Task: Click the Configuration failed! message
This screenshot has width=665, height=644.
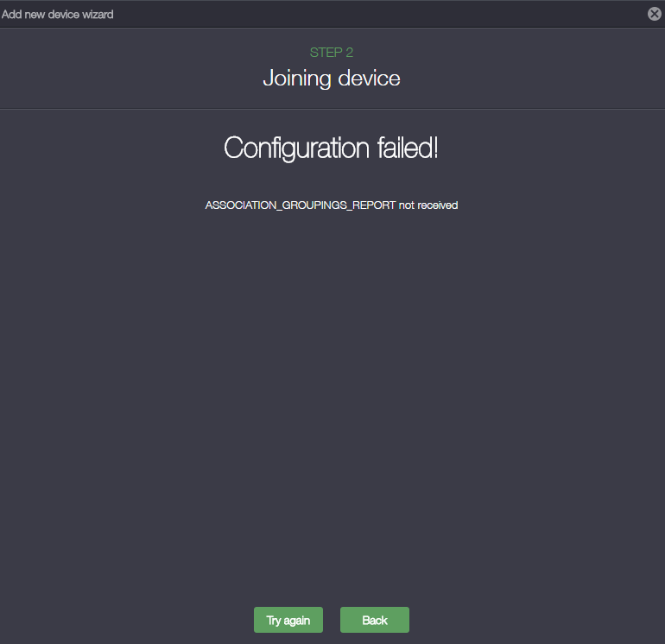Action: [x=332, y=148]
